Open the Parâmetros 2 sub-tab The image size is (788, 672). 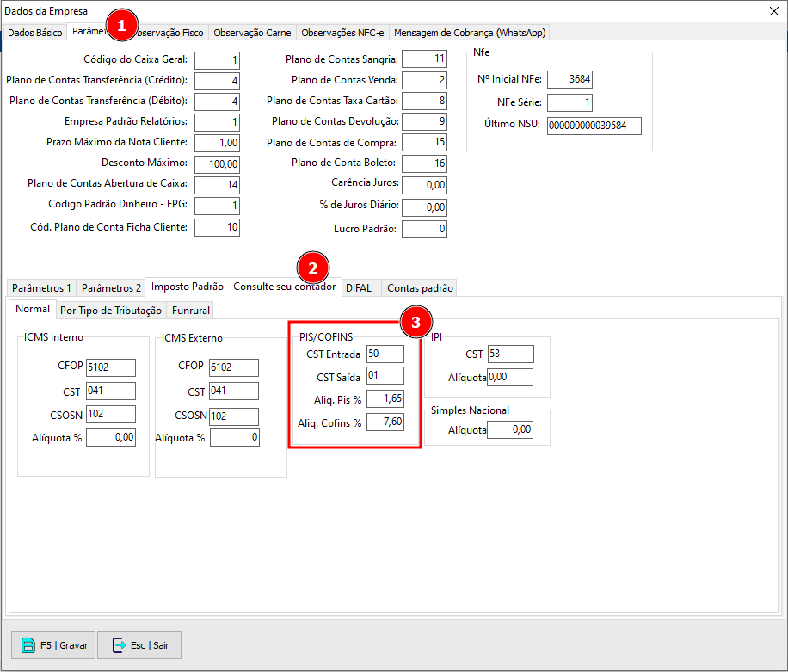pyautogui.click(x=111, y=288)
